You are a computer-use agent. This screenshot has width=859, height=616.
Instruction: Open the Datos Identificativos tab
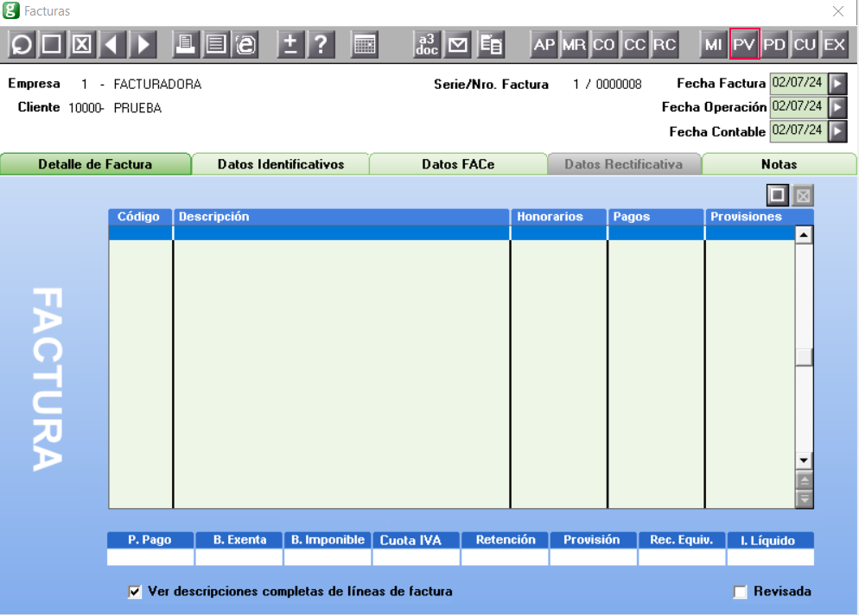281,164
